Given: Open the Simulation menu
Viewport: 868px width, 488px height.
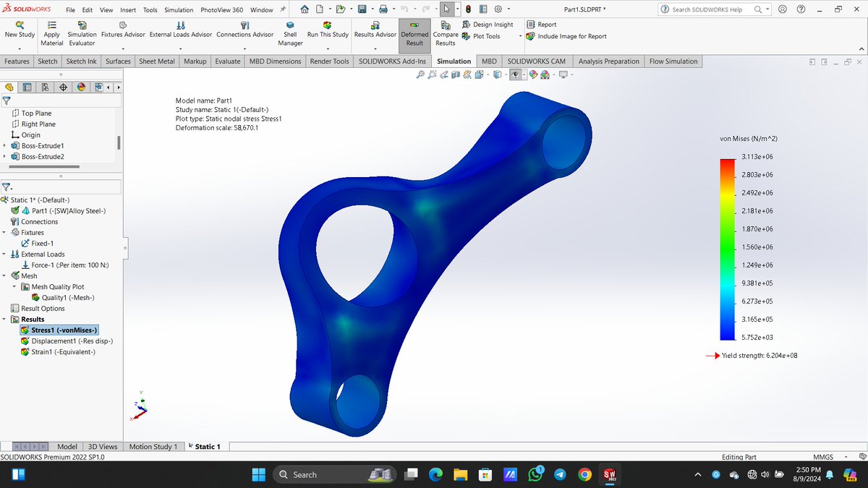Looking at the screenshot, I should coord(178,10).
